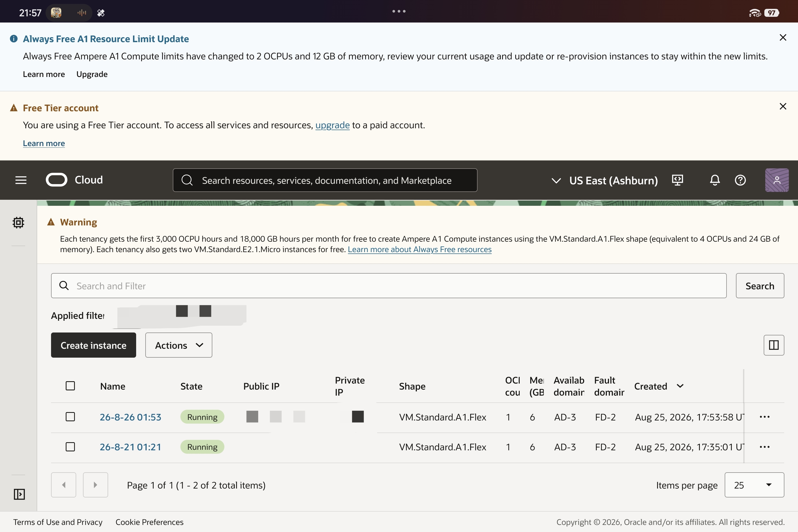Click the Create instance button
798x532 pixels.
(93, 345)
